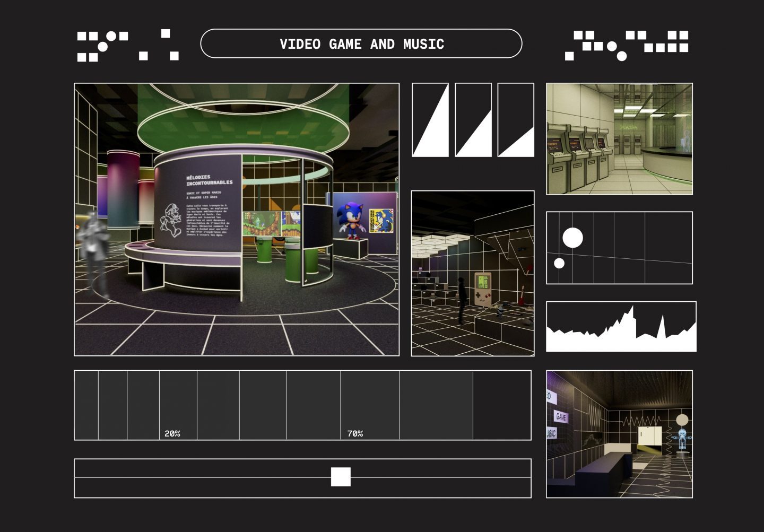Click the white circle in the top-left pixel logo

click(x=111, y=36)
